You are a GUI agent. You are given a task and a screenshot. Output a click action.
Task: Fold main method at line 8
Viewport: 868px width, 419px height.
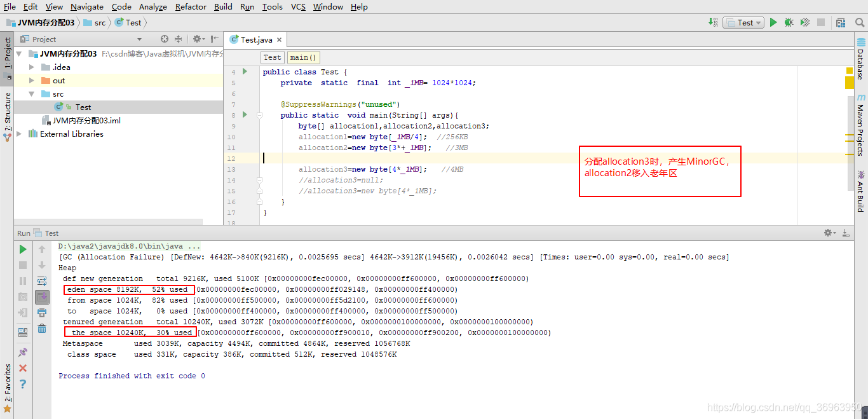click(x=259, y=115)
